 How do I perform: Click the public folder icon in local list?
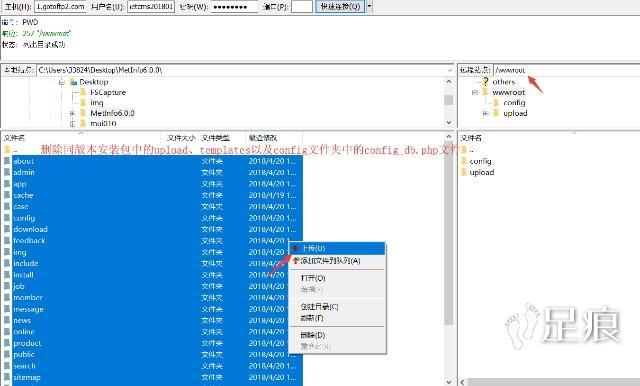[x=7, y=355]
